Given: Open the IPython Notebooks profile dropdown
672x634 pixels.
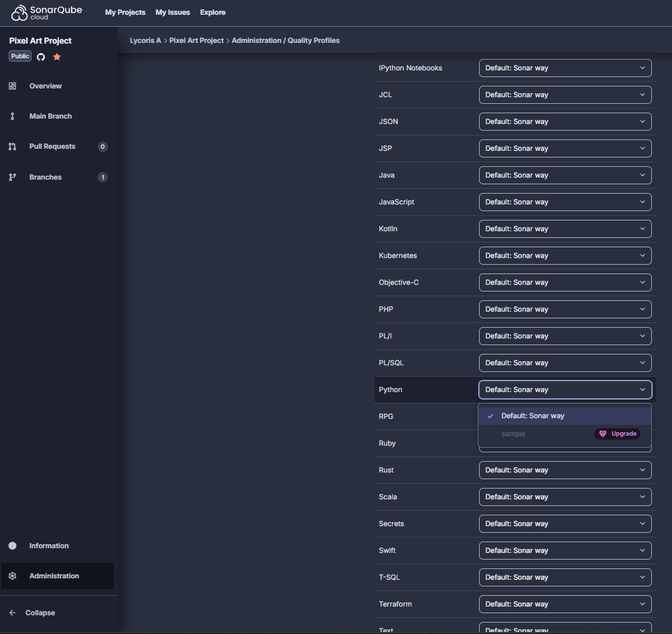Looking at the screenshot, I should coord(565,68).
